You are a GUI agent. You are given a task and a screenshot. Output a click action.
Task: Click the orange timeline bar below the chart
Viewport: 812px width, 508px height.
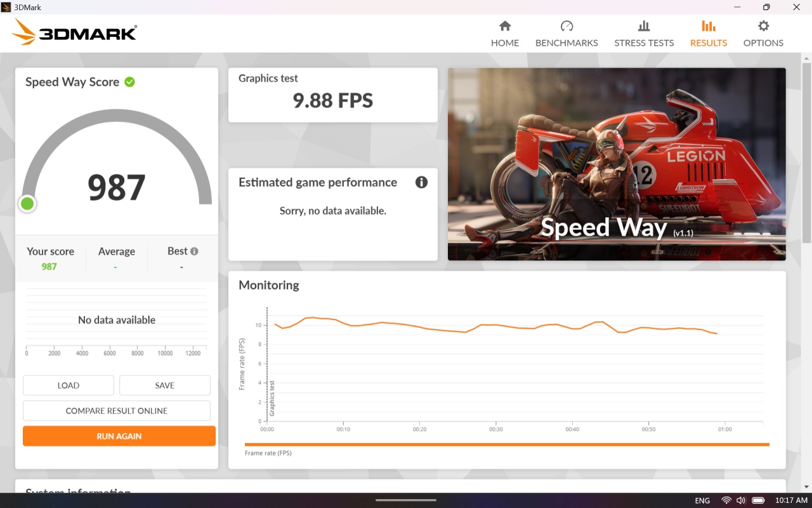click(507, 444)
